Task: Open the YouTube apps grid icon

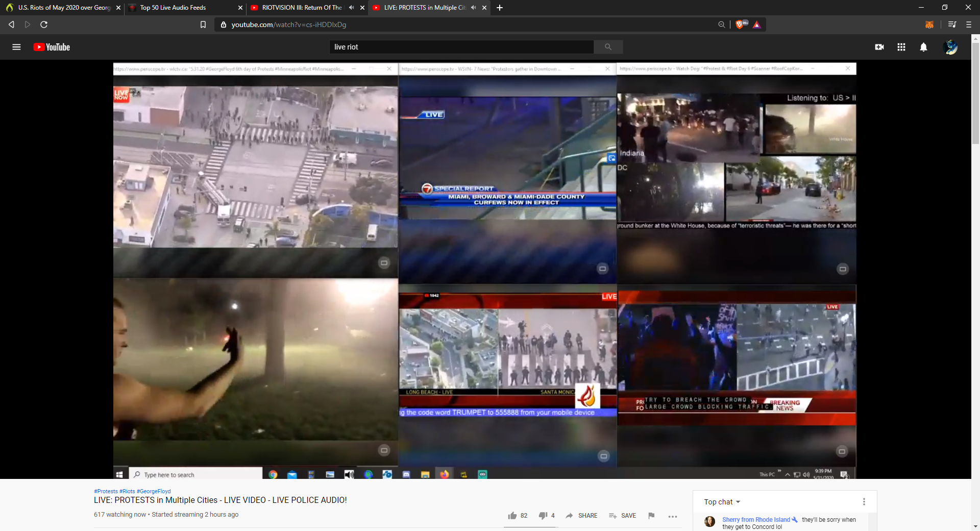Action: (901, 47)
